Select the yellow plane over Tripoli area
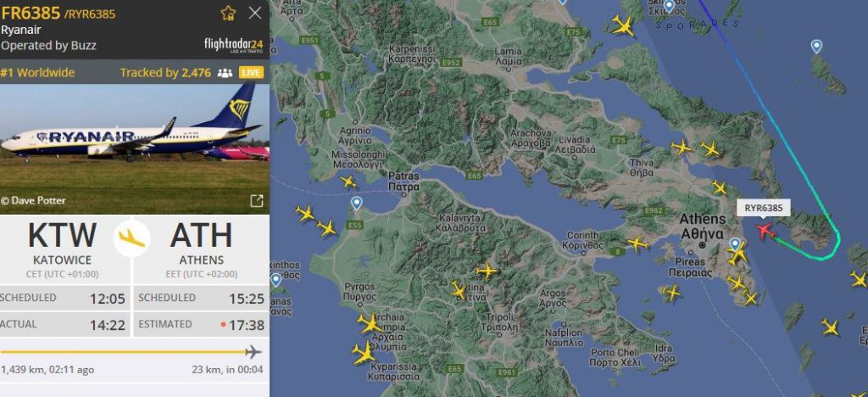This screenshot has width=868, height=397. (x=459, y=290)
